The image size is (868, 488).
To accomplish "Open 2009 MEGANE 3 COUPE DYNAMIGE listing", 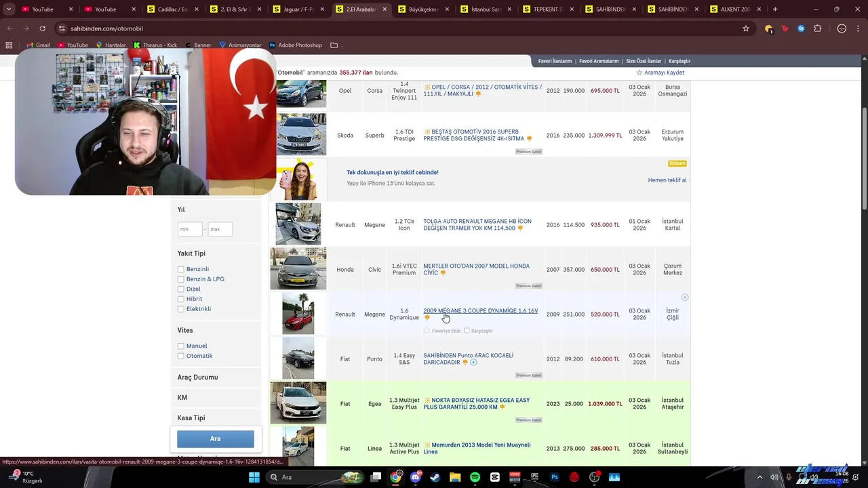I will pos(481,311).
